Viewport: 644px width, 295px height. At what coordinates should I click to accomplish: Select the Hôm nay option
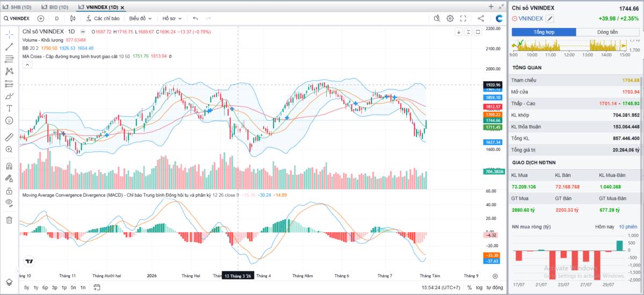tap(604, 226)
